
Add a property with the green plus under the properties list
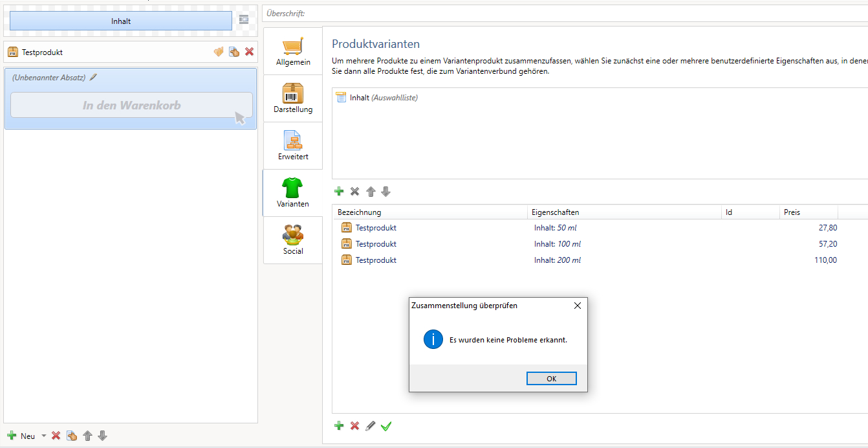[x=339, y=192]
